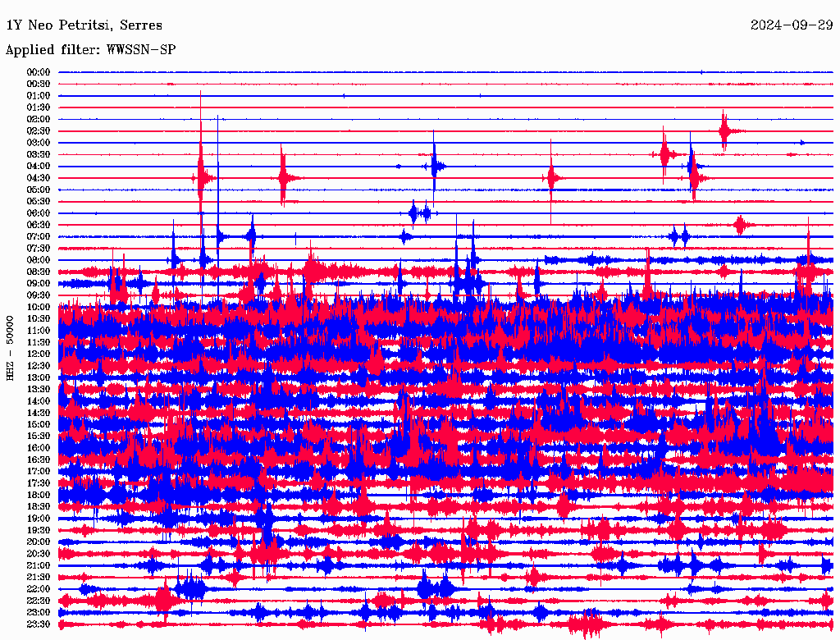Pick the 04:30 time label
Screen dimensions: 840x640
pyautogui.click(x=39, y=178)
